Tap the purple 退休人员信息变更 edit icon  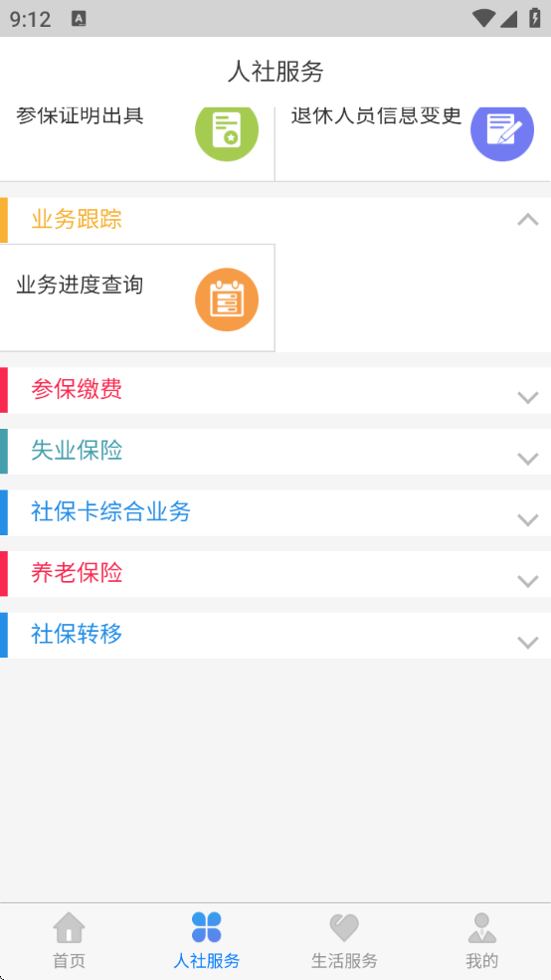point(502,133)
